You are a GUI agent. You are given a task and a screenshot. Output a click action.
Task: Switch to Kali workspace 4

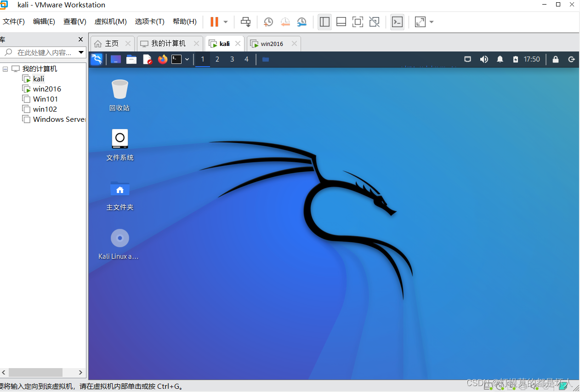coord(246,59)
